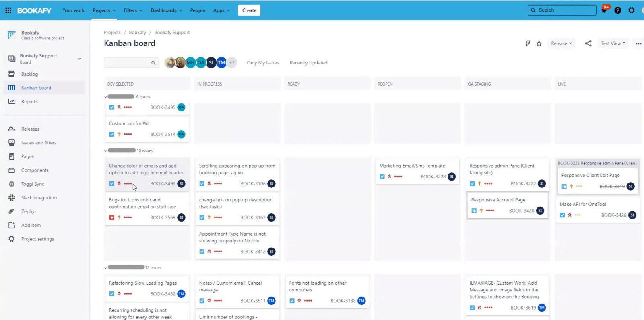Click the Create button
This screenshot has width=644, height=320.
click(x=249, y=10)
